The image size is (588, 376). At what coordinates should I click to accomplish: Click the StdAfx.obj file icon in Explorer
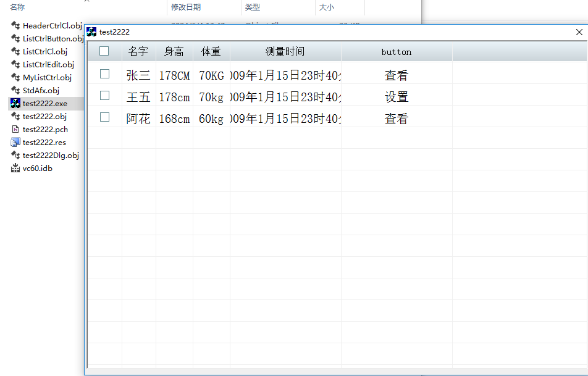(15, 90)
